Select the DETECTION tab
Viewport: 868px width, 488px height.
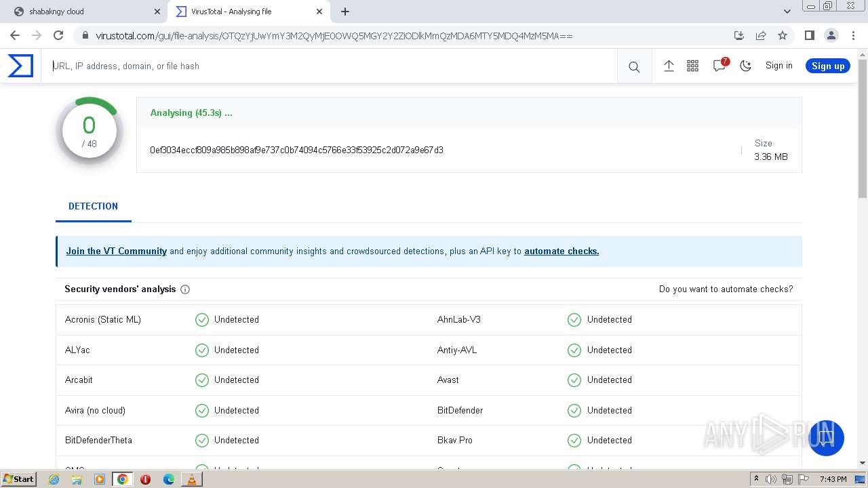coord(93,206)
